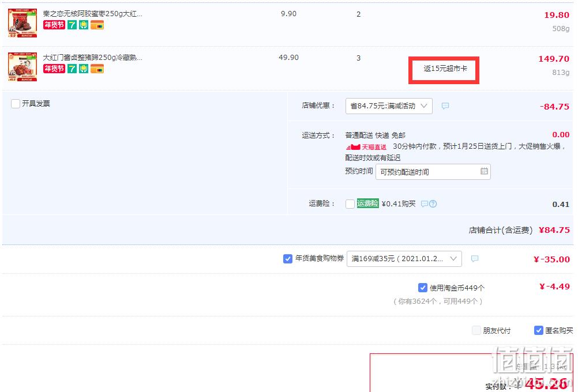Click the 预约时间 label
Viewport: 578px width, 392px height.
tap(359, 171)
